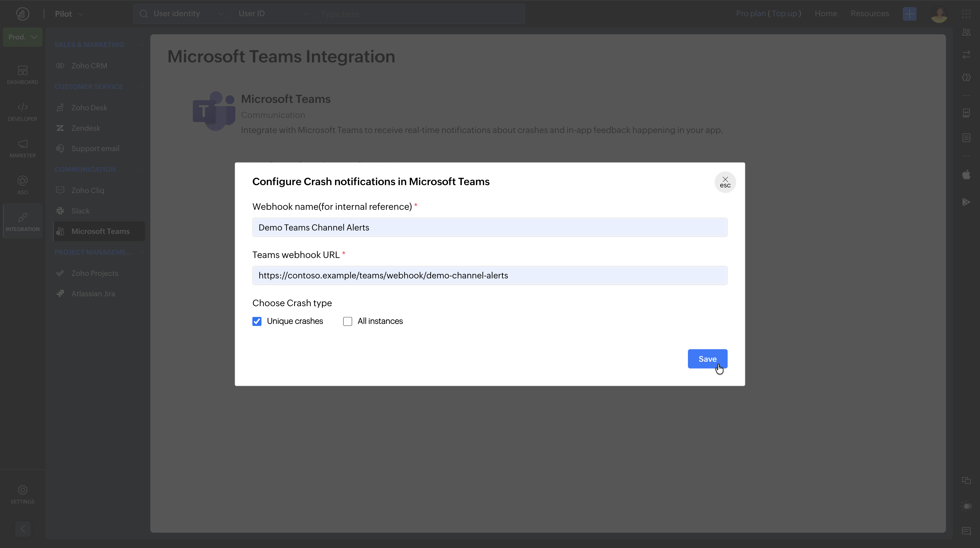Screen dimensions: 980x548
Task: Close the dialog with the esc button
Action: [x=725, y=182]
